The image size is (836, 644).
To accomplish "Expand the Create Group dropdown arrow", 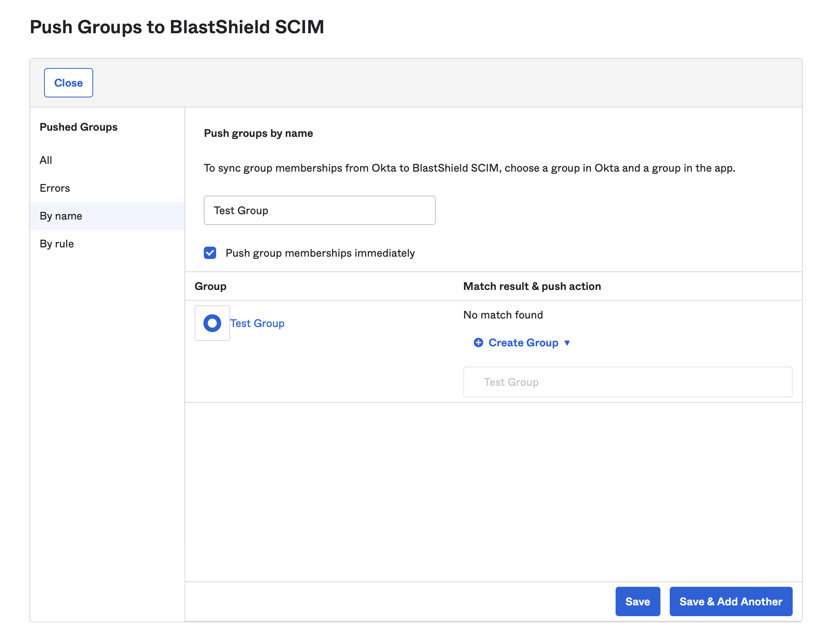I will (568, 343).
